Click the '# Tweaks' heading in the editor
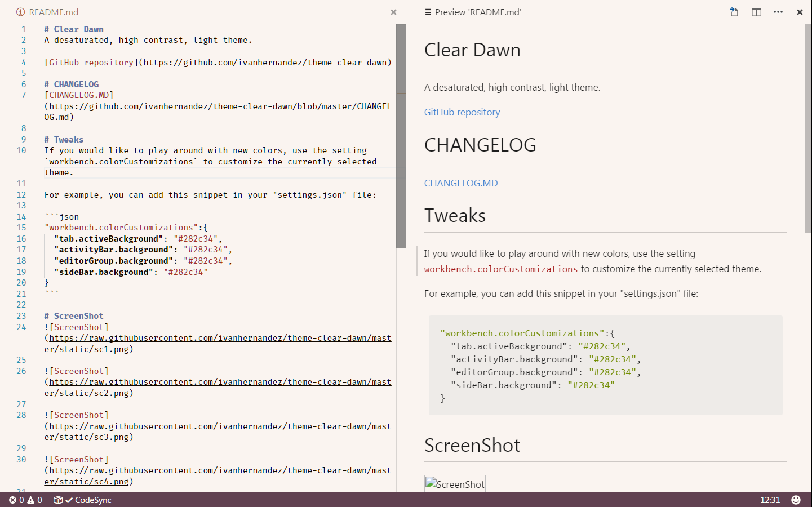The height and width of the screenshot is (507, 812). pyautogui.click(x=64, y=140)
